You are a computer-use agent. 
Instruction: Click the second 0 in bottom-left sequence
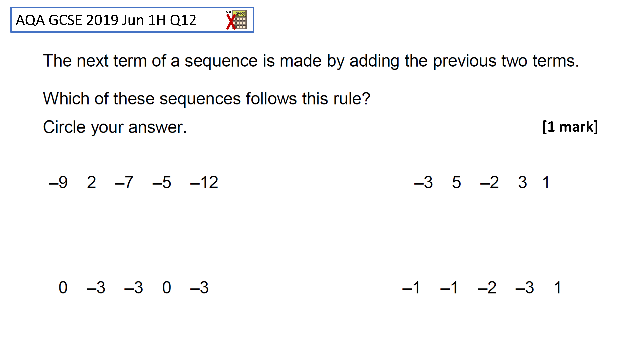167,288
